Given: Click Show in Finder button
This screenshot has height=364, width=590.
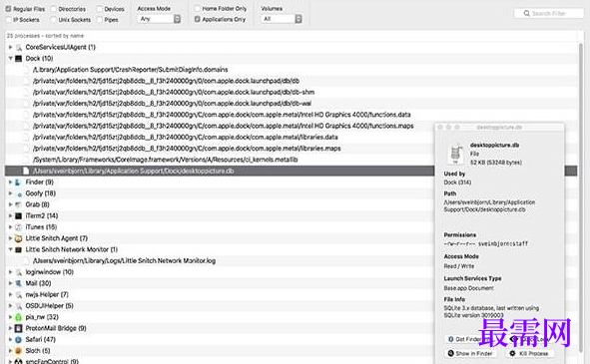Looking at the screenshot, I should tap(470, 353).
